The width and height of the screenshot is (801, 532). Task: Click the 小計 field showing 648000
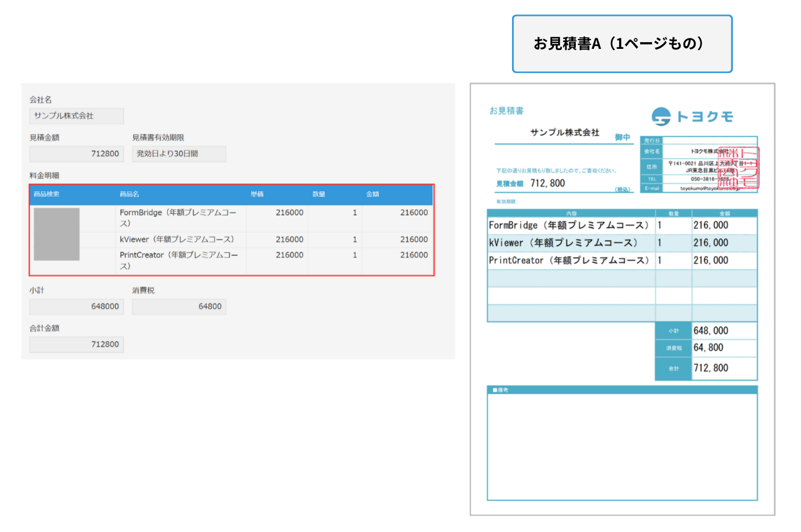tap(76, 306)
